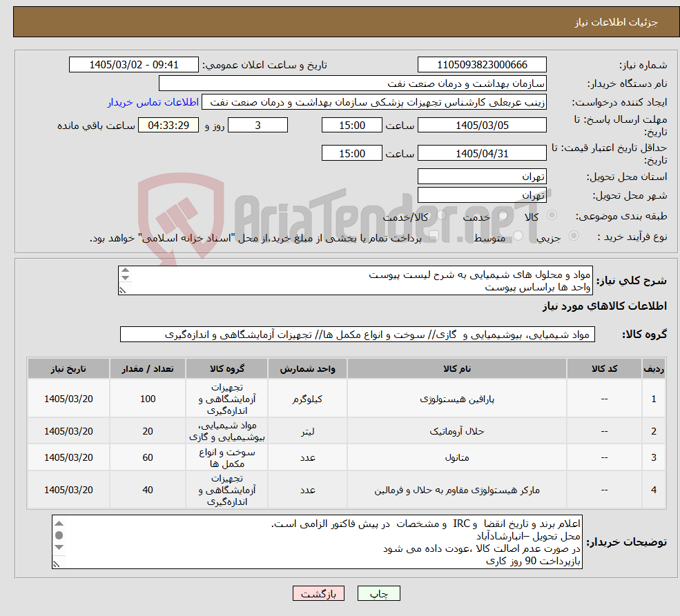Click the چاپ (print) button
The image size is (680, 616).
coord(378,593)
